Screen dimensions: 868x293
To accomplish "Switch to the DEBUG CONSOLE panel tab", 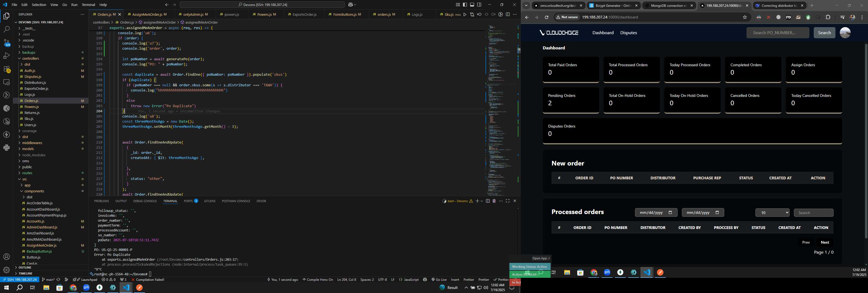I will pos(145,201).
